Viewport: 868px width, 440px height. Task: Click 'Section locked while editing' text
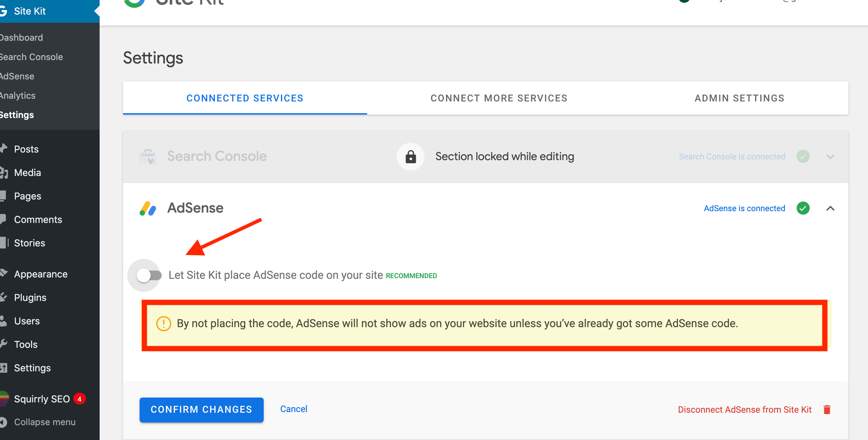pyautogui.click(x=505, y=157)
